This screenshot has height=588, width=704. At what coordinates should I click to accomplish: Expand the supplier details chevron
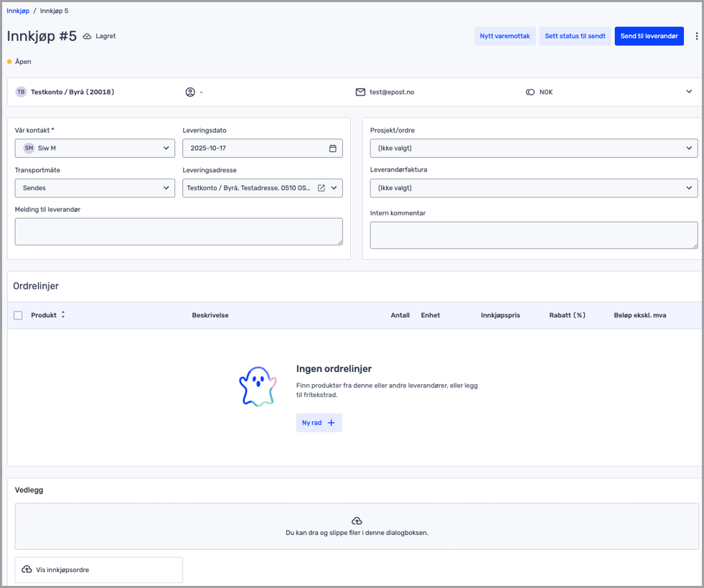click(689, 92)
